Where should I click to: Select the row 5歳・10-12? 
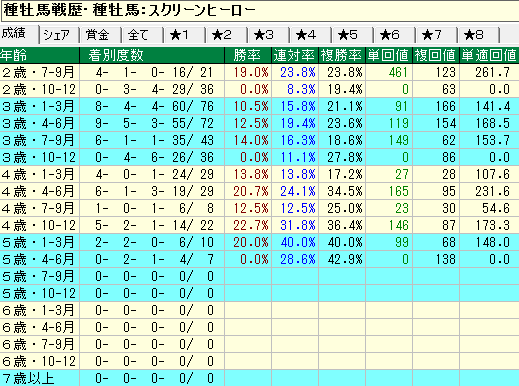(259, 293)
